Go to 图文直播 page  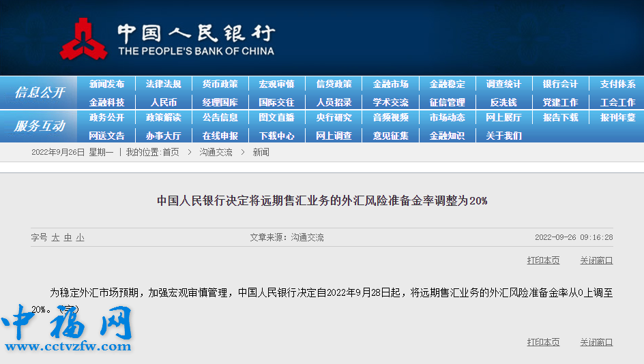pos(277,117)
